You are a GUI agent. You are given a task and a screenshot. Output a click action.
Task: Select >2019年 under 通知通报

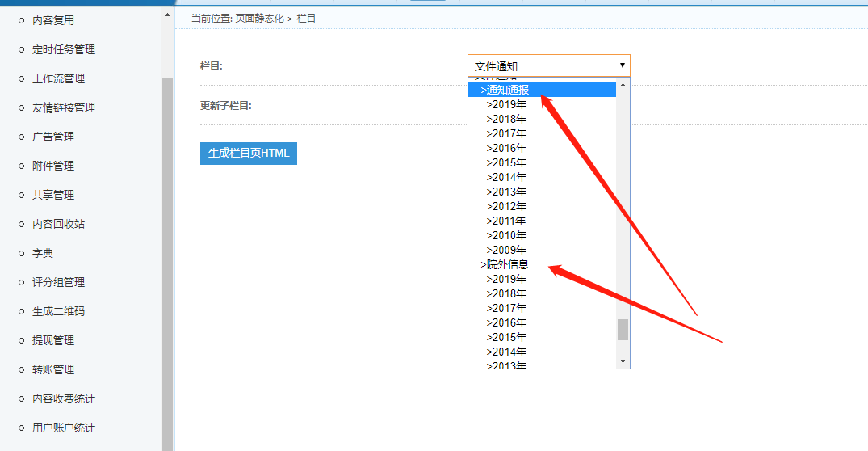tap(542, 104)
